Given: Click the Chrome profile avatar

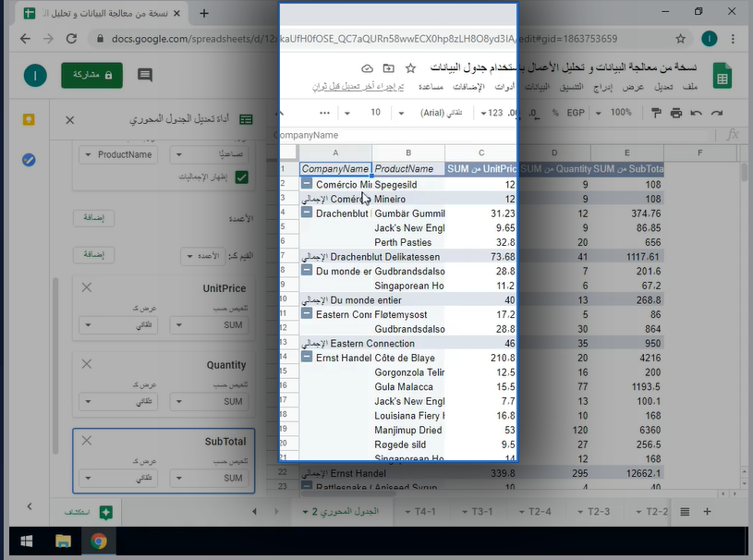Looking at the screenshot, I should pos(709,39).
